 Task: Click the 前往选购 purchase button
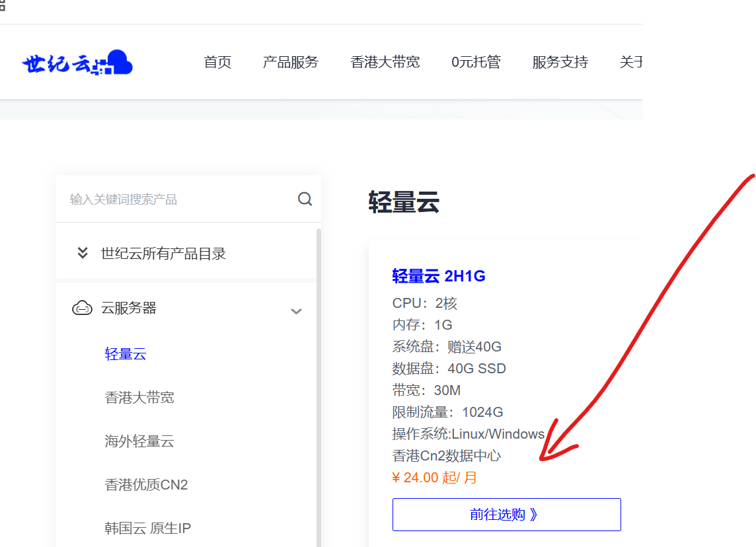tap(506, 514)
